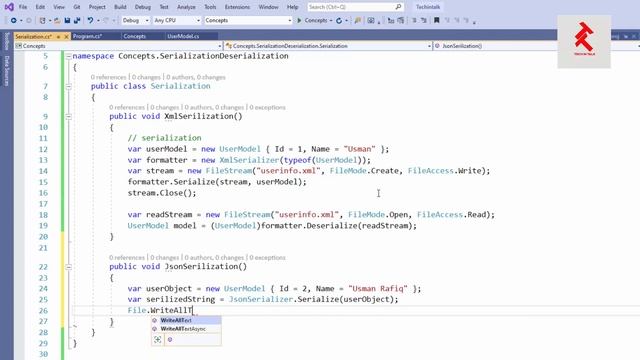640x360 pixels.
Task: Open the Tools menu
Action: (210, 7)
